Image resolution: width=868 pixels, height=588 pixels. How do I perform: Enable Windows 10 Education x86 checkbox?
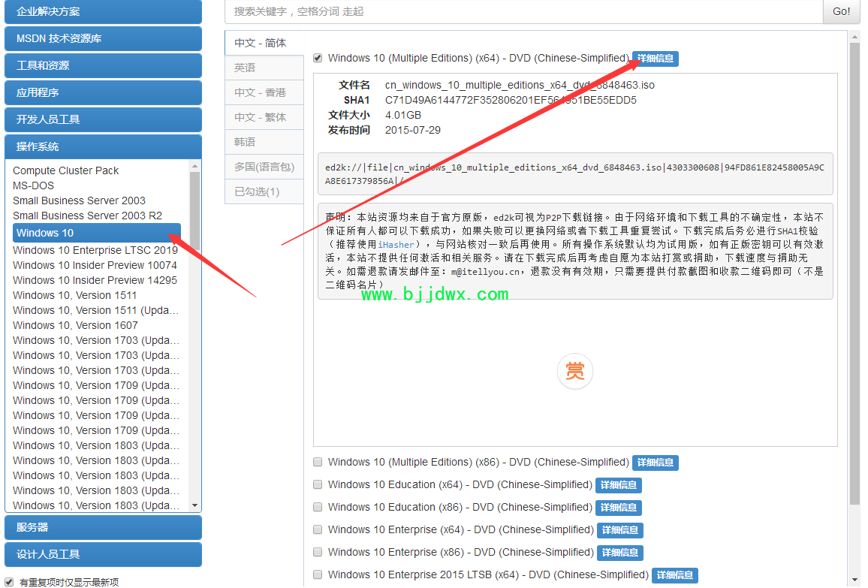318,507
